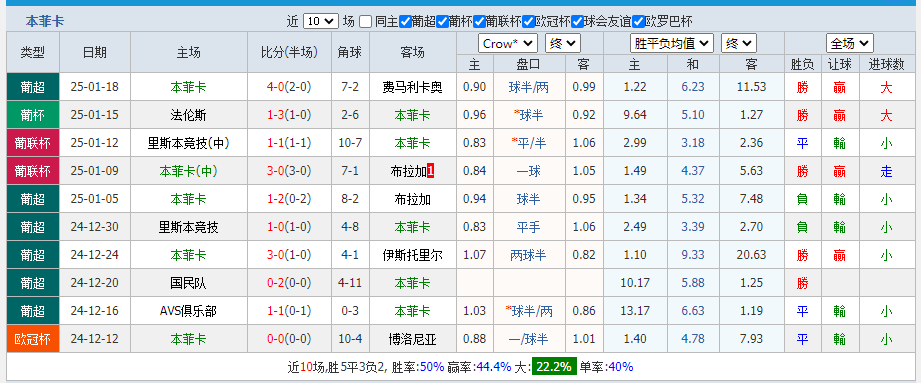Click the corner count 4-11
The width and height of the screenshot is (921, 383).
click(x=350, y=283)
